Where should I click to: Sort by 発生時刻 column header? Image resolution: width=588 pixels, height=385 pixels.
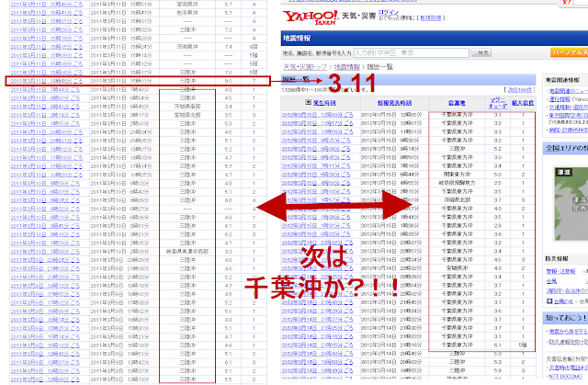pyautogui.click(x=324, y=103)
